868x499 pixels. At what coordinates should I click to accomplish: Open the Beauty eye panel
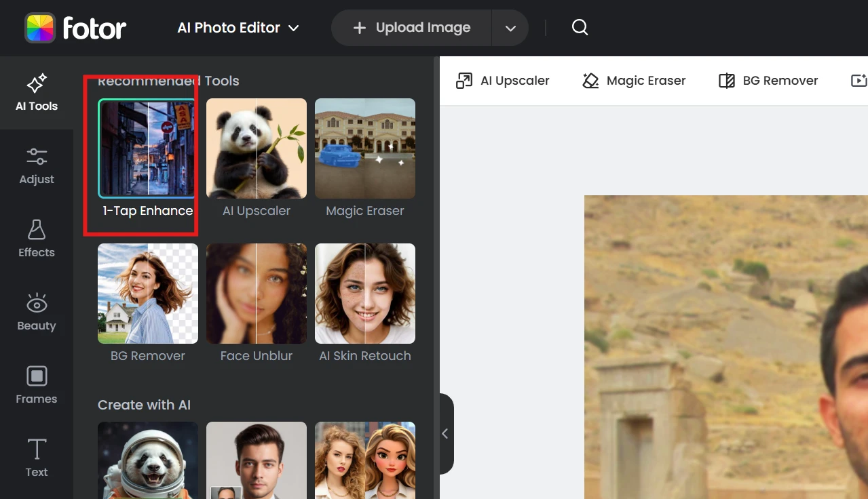pyautogui.click(x=37, y=313)
